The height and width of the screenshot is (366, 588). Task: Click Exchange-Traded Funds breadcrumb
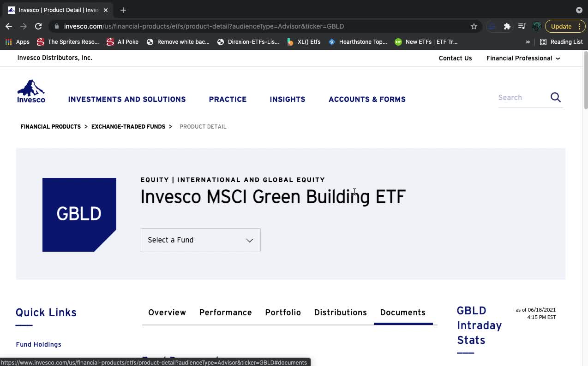pyautogui.click(x=128, y=126)
